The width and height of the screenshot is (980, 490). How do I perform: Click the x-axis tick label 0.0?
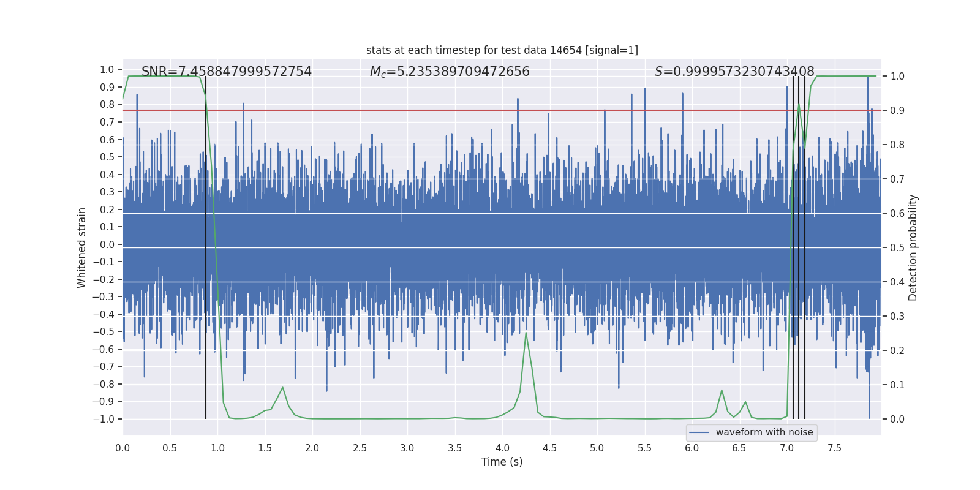click(123, 448)
